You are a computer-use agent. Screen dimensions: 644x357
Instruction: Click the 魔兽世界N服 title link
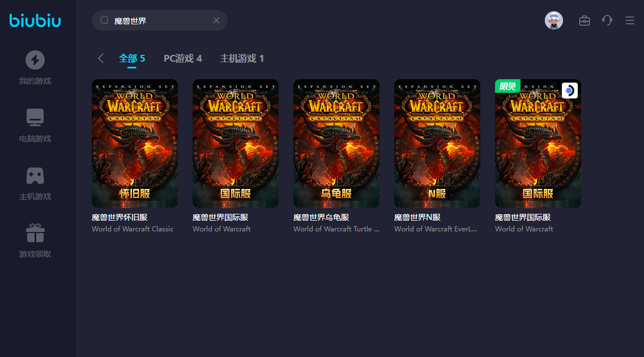(x=417, y=217)
